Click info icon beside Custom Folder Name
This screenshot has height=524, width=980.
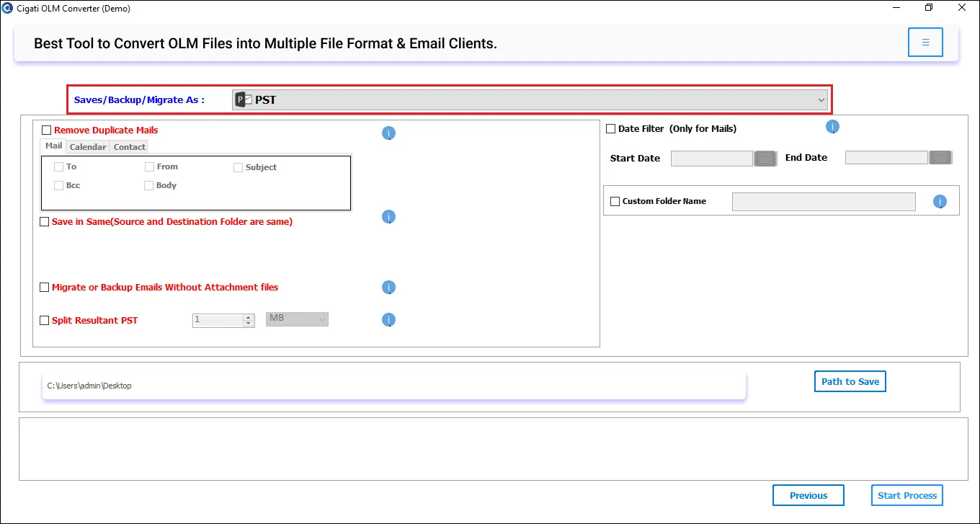pyautogui.click(x=940, y=202)
